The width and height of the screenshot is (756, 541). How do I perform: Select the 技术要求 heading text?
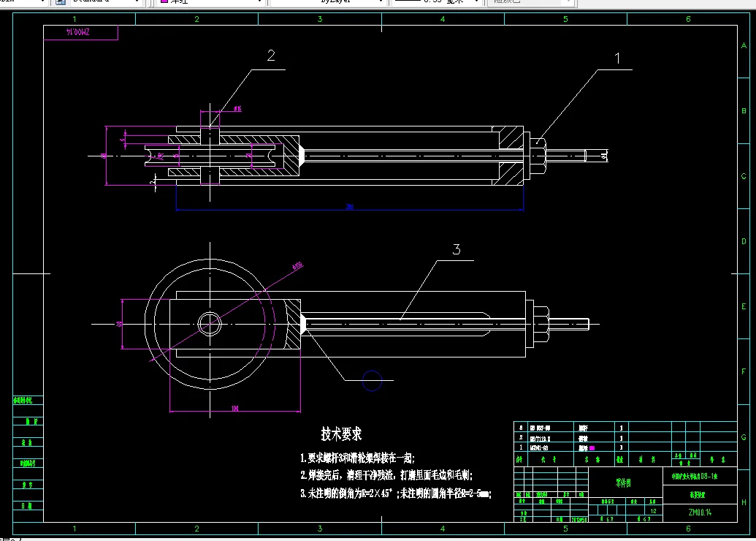point(341,434)
